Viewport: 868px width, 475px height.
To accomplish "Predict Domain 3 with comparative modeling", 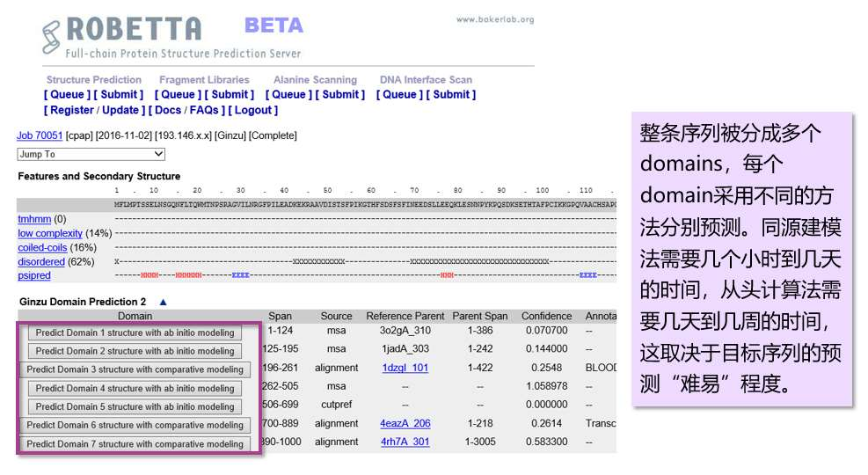I will click(x=135, y=369).
